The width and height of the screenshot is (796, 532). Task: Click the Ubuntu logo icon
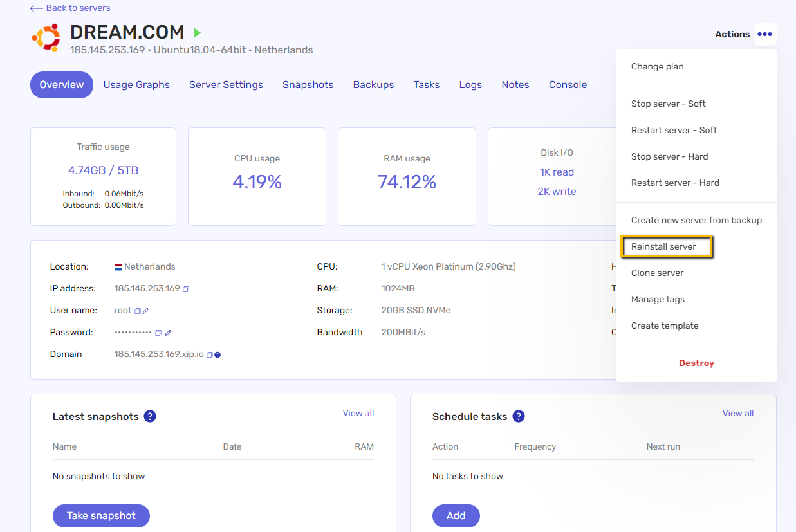point(46,37)
